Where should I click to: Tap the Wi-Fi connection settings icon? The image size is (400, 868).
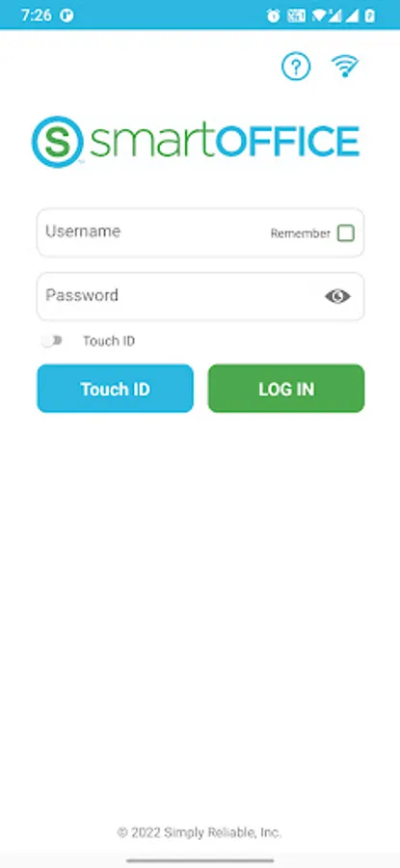345,67
